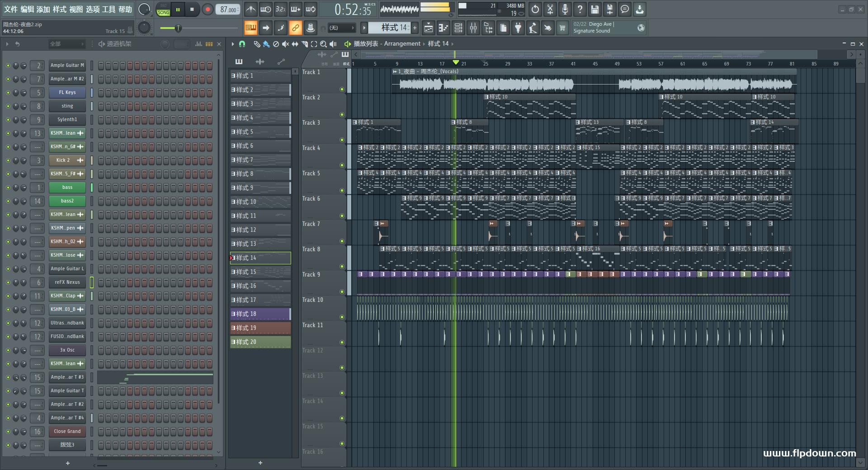Image resolution: width=868 pixels, height=470 pixels.
Task: Select the reFX Nexus channel button
Action: 67,282
